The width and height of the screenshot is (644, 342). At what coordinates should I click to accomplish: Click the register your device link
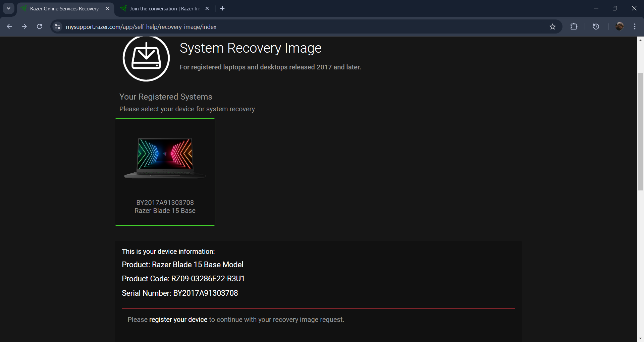(178, 320)
